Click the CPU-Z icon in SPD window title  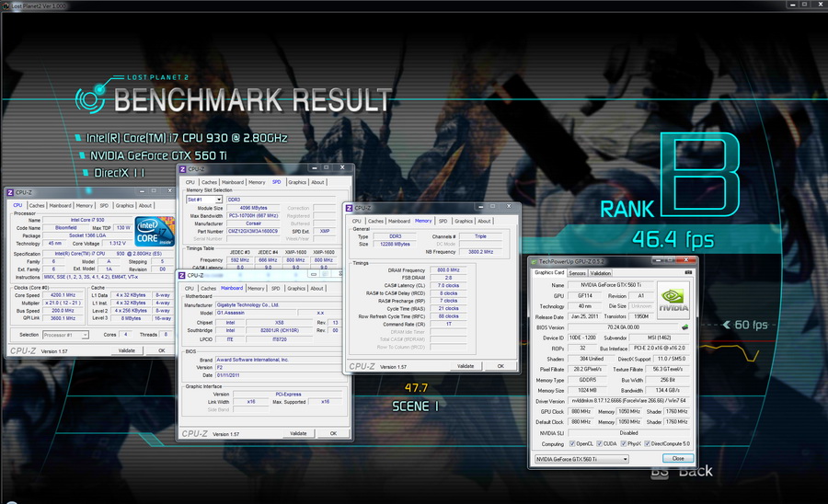point(183,169)
